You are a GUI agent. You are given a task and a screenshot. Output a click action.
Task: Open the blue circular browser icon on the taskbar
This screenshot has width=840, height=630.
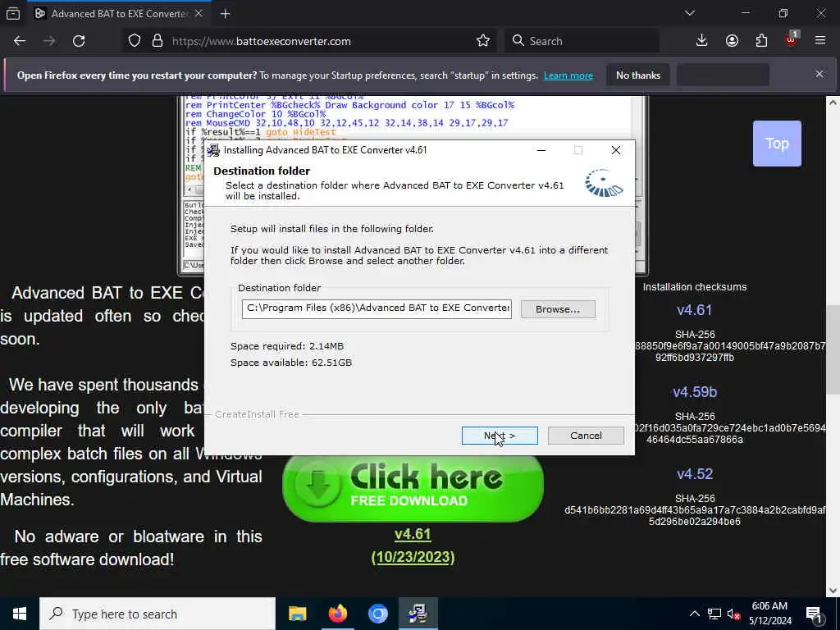tap(377, 614)
